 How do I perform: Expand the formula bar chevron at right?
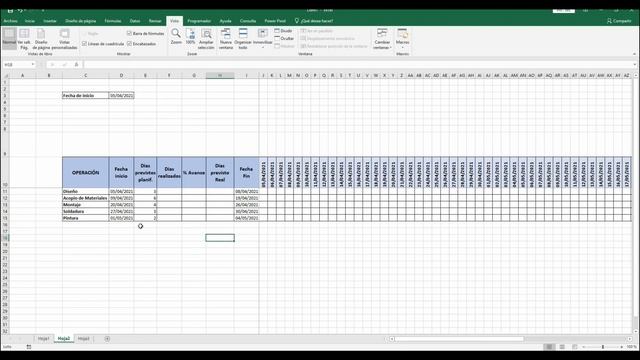coord(635,64)
